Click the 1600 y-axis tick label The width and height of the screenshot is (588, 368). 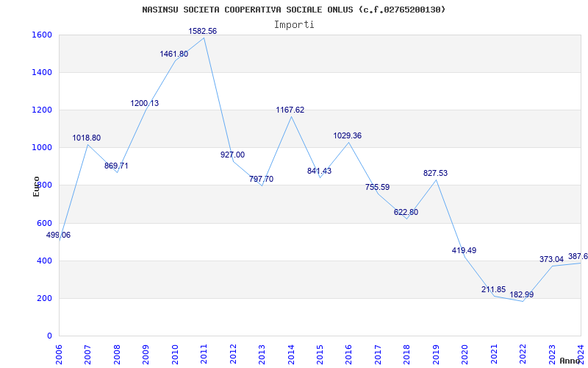43,35
